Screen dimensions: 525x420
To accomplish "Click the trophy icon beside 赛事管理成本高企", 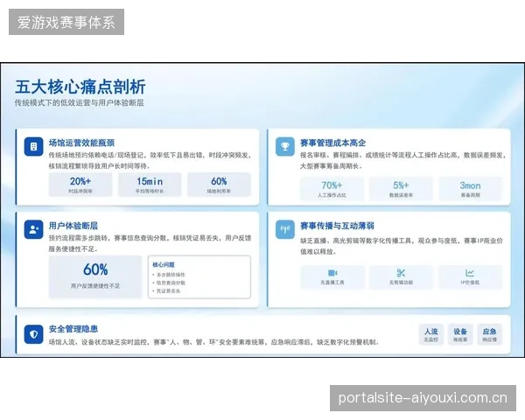I will pos(285,146).
